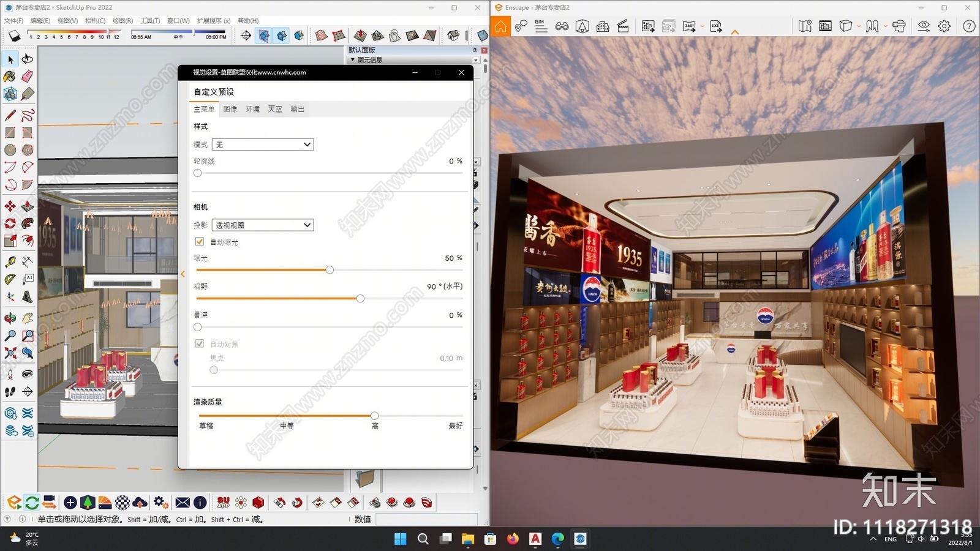980x551 pixels.
Task: Click the 曝光 exposure slider handle
Action: (330, 270)
